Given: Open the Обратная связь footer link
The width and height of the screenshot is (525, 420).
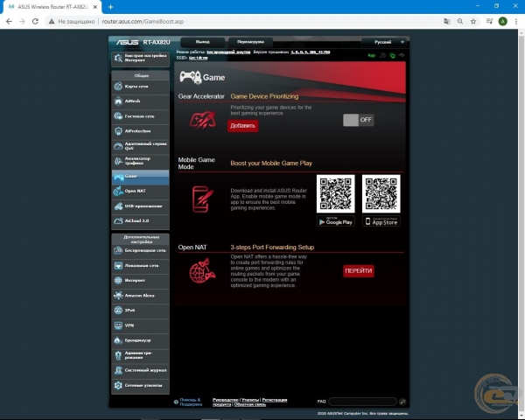Looking at the screenshot, I should [249, 404].
